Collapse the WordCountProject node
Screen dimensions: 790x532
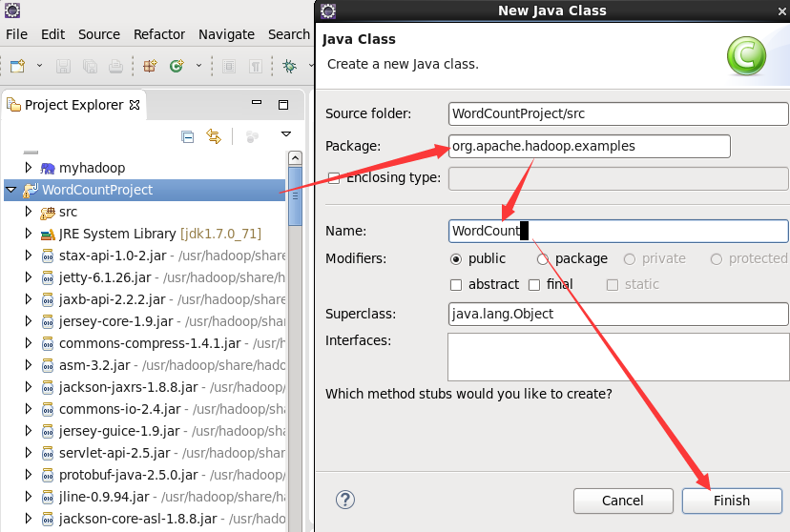click(11, 190)
